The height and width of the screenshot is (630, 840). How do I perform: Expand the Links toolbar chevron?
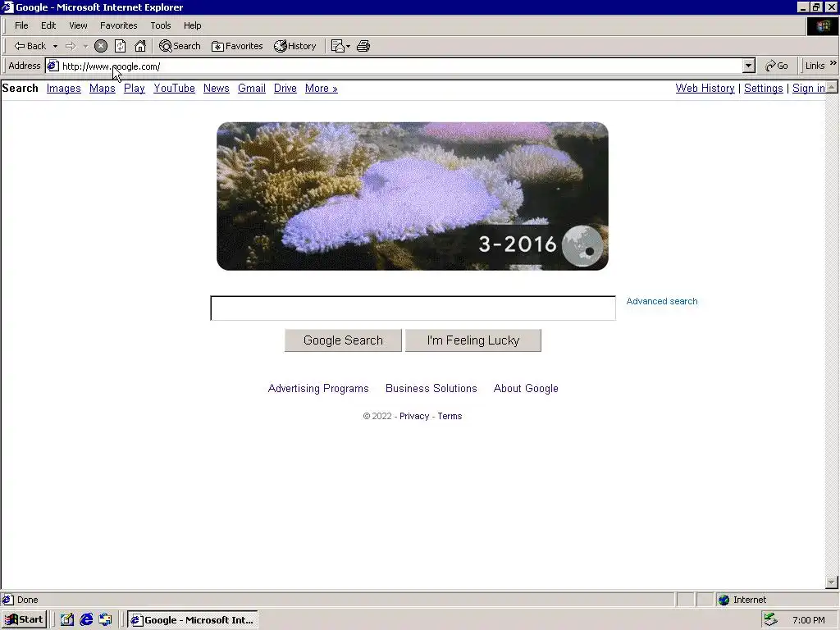[x=833, y=63]
